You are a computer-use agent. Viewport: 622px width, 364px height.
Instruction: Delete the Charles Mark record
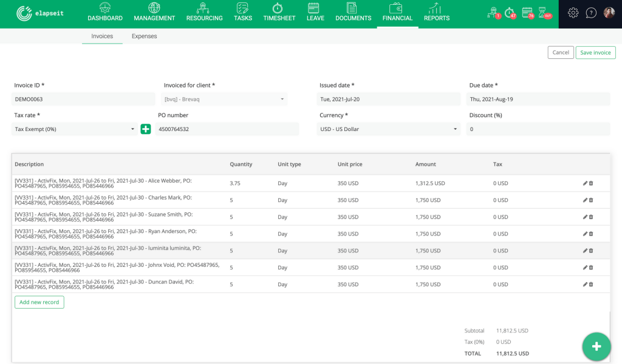pyautogui.click(x=591, y=200)
